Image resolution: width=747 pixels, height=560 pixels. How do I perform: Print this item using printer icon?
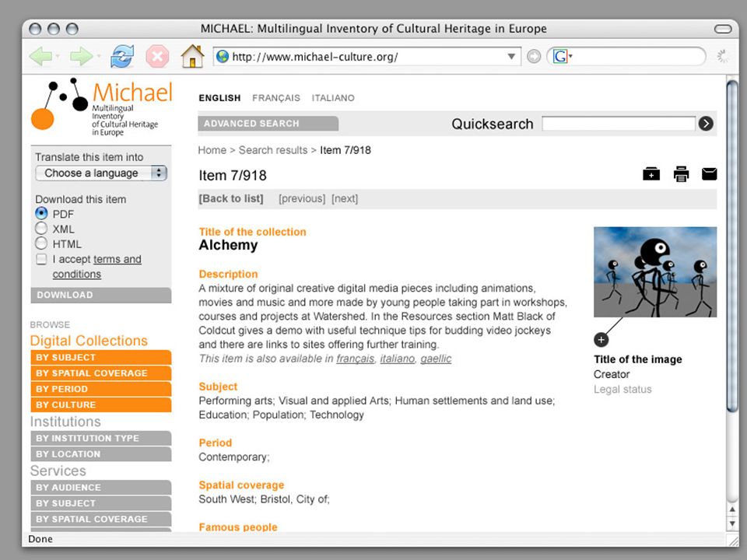(681, 173)
